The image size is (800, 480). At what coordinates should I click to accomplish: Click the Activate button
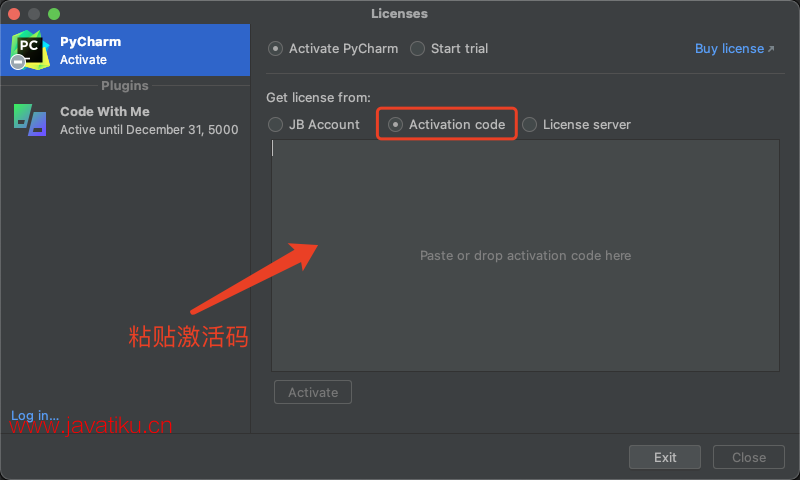tap(313, 392)
